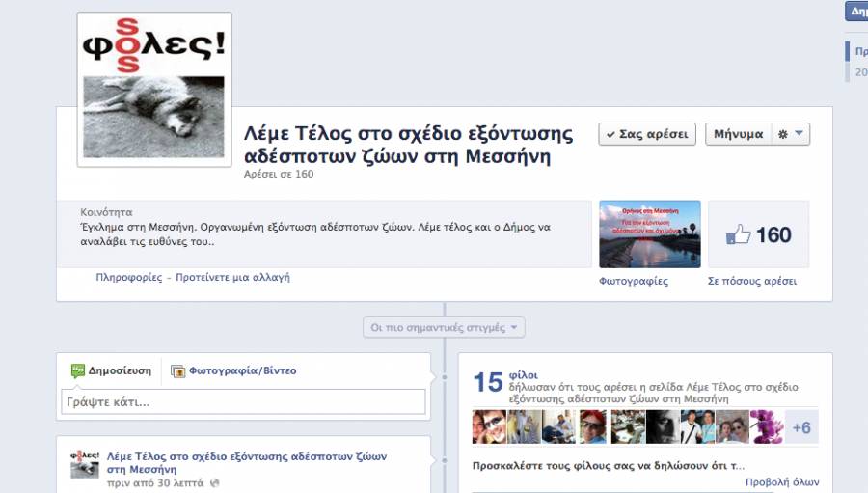Click the globe privacy icon beside post time
Image resolution: width=868 pixels, height=493 pixels.
(x=215, y=482)
